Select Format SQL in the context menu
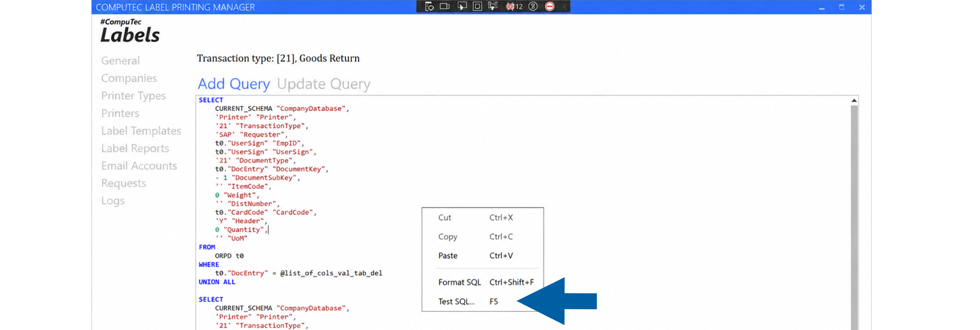The width and height of the screenshot is (980, 330). pyautogui.click(x=483, y=282)
